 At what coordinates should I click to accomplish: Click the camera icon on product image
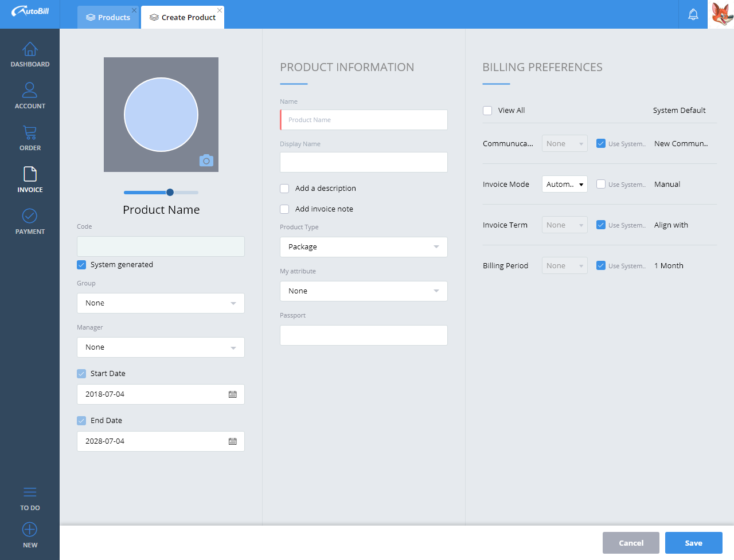[x=206, y=160]
